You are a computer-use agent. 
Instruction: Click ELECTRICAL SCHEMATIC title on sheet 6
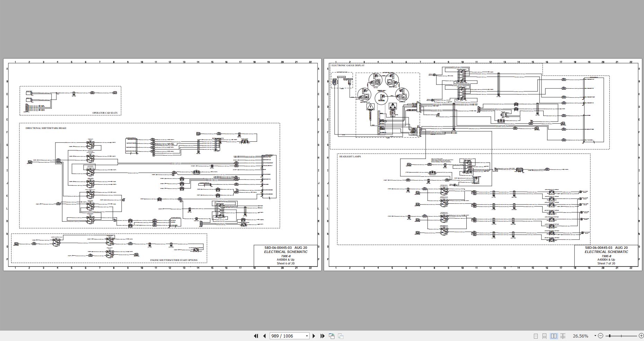pos(286,252)
